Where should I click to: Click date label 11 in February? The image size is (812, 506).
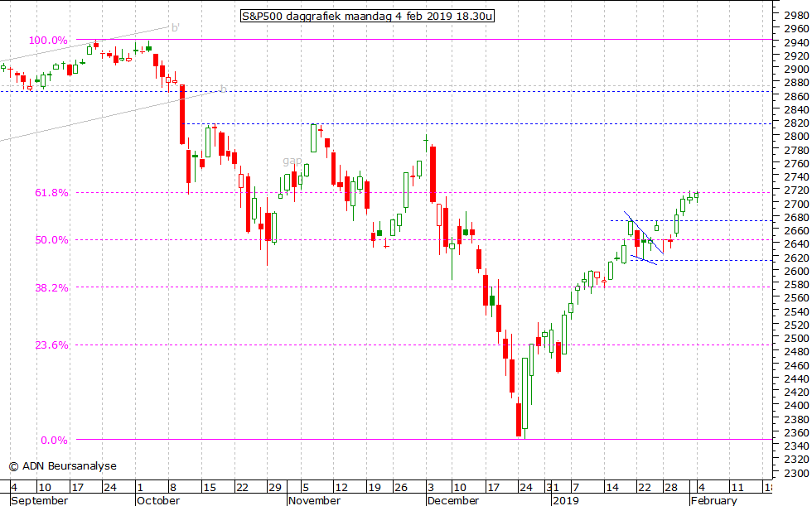point(737,488)
